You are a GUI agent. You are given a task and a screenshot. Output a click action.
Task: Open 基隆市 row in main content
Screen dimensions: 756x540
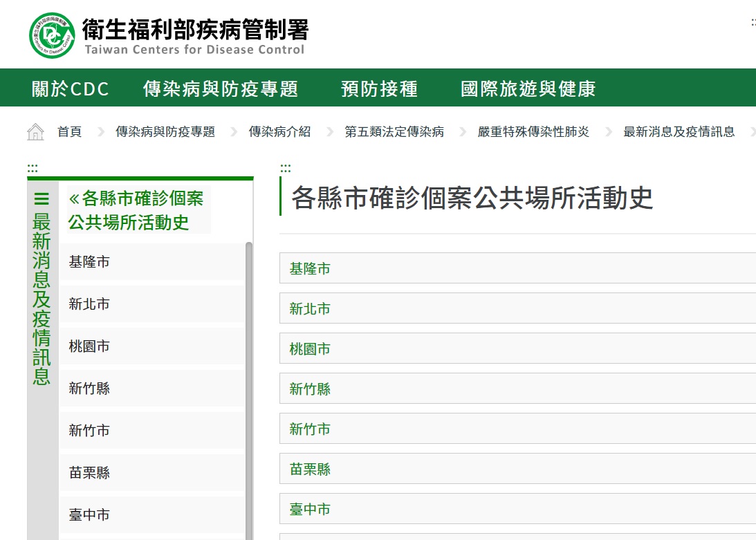coord(518,268)
